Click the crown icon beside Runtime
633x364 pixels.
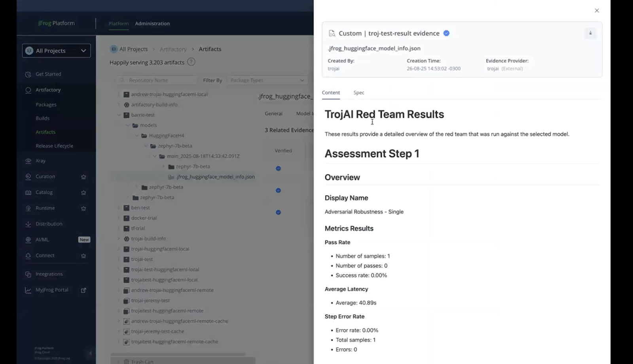83,208
